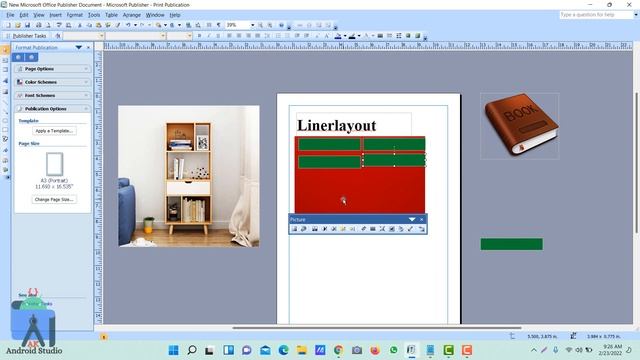Open the Picture toolbar options arrow

(412, 220)
